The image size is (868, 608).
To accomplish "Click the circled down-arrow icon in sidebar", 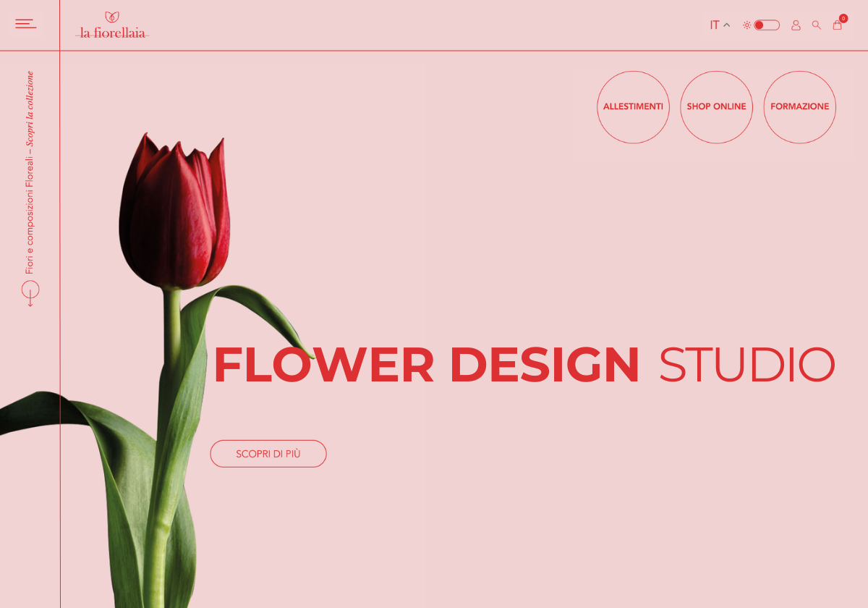I will (x=30, y=293).
